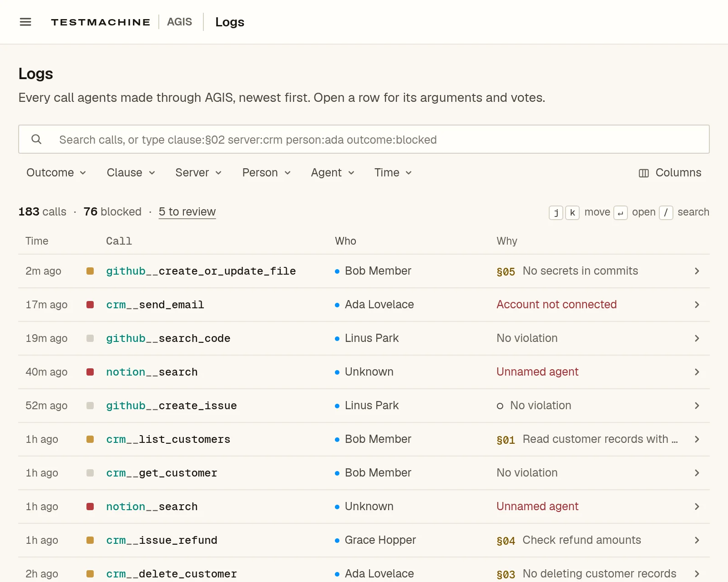
Task: Click the Columns button
Action: tap(670, 173)
